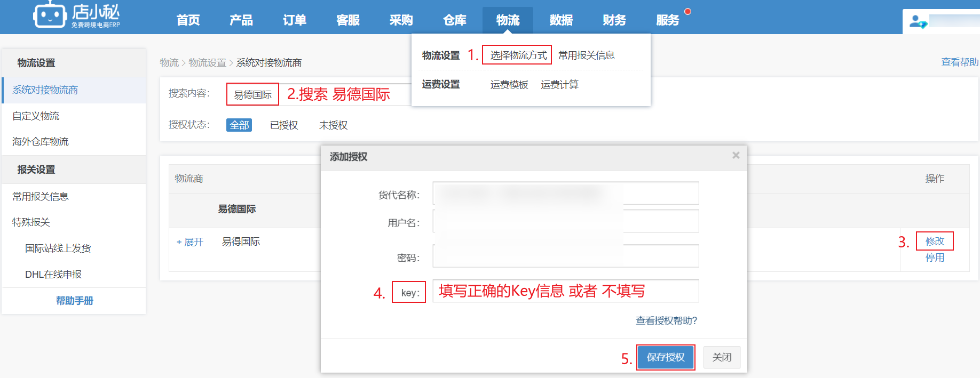Expand the 易得国际 row with 展开

point(190,242)
